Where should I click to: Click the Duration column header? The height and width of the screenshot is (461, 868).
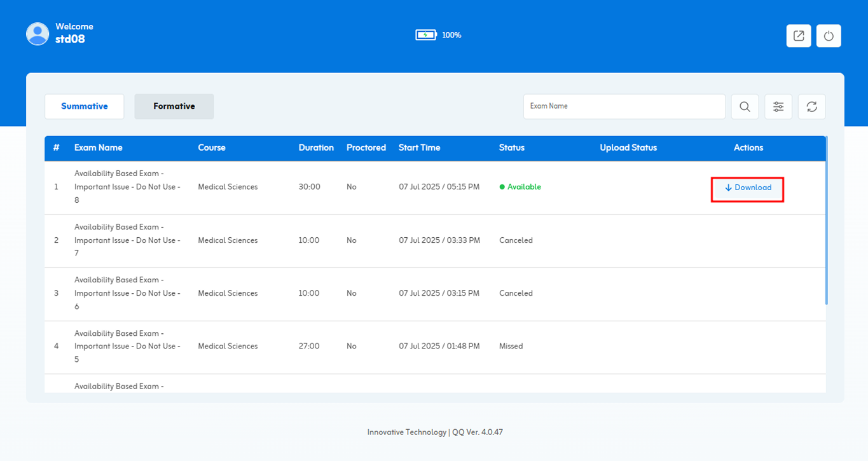(x=316, y=148)
